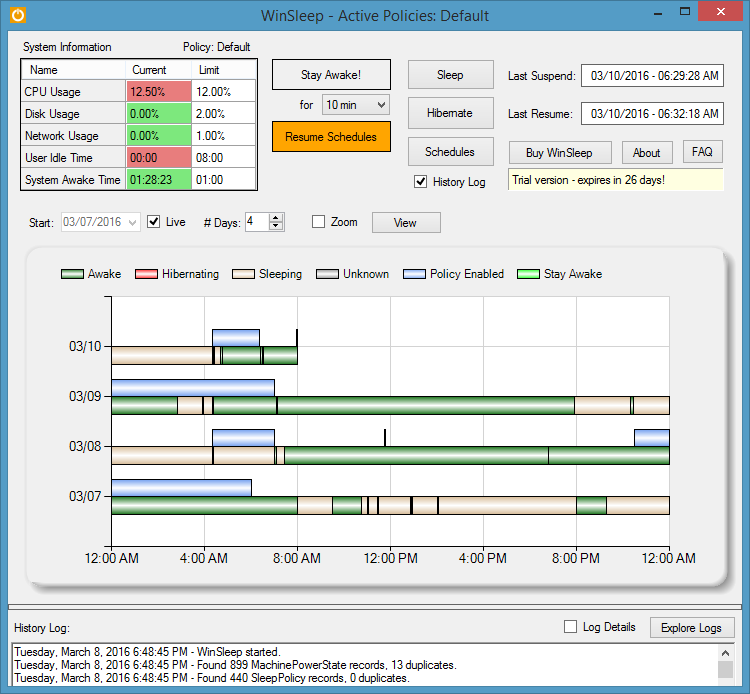
Task: Enable the Zoom checkbox
Action: click(318, 222)
